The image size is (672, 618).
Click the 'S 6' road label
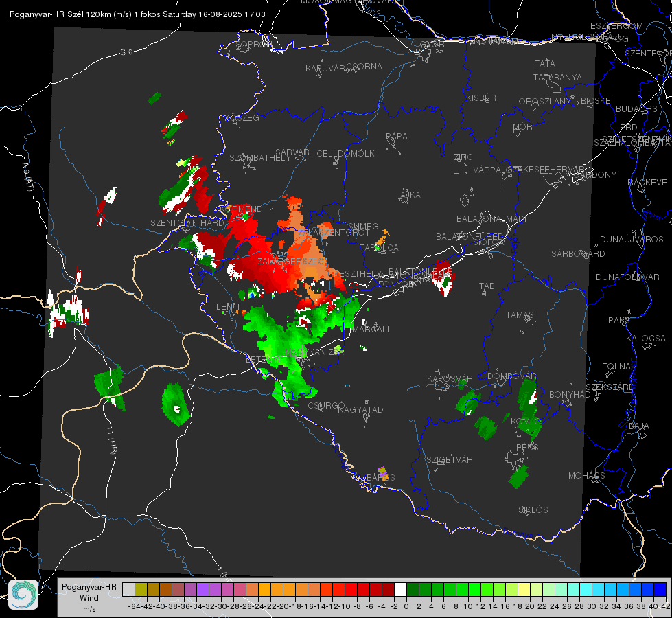[x=126, y=52]
